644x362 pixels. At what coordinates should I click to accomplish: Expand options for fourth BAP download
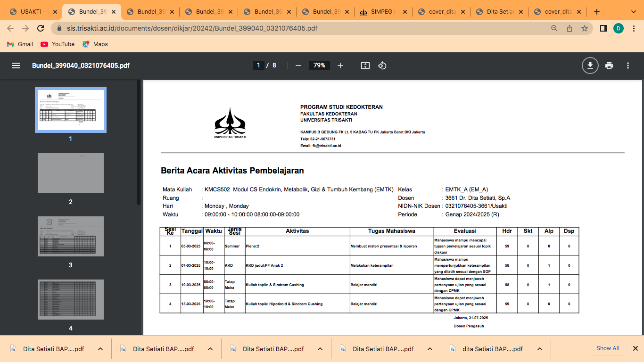click(430, 349)
